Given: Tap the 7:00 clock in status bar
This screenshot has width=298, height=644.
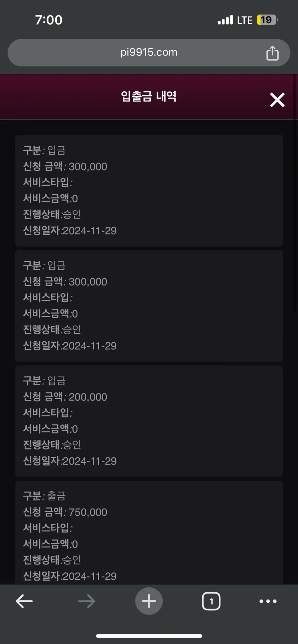Looking at the screenshot, I should (x=49, y=20).
